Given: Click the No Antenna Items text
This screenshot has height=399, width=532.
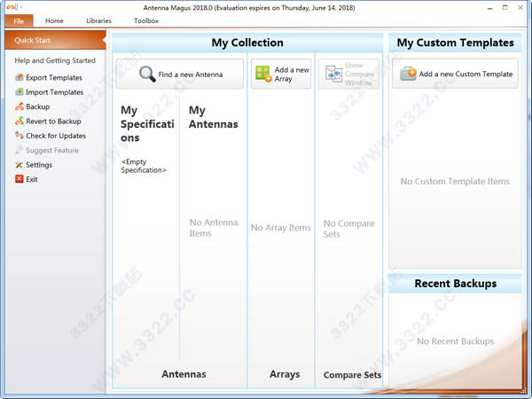Looking at the screenshot, I should (214, 228).
